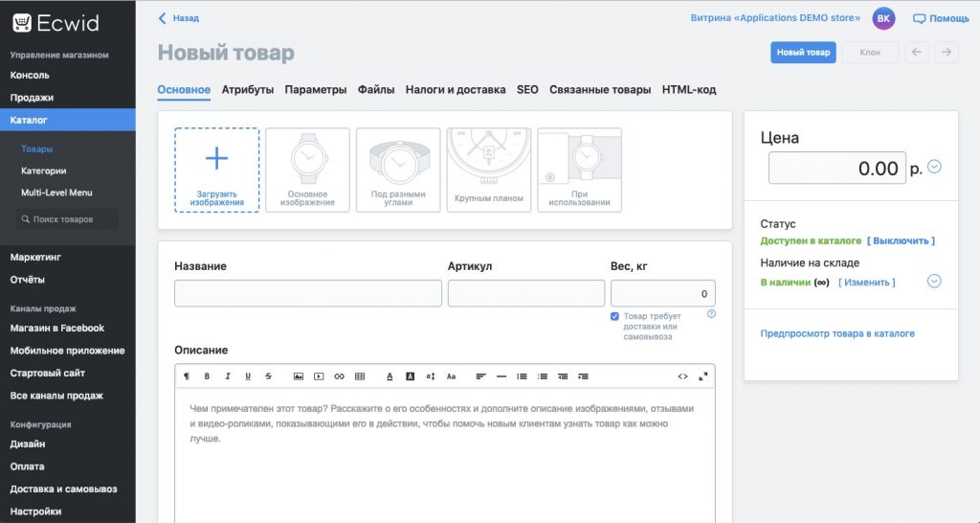Click the Вес, кг input field
980x523 pixels.
(x=663, y=293)
